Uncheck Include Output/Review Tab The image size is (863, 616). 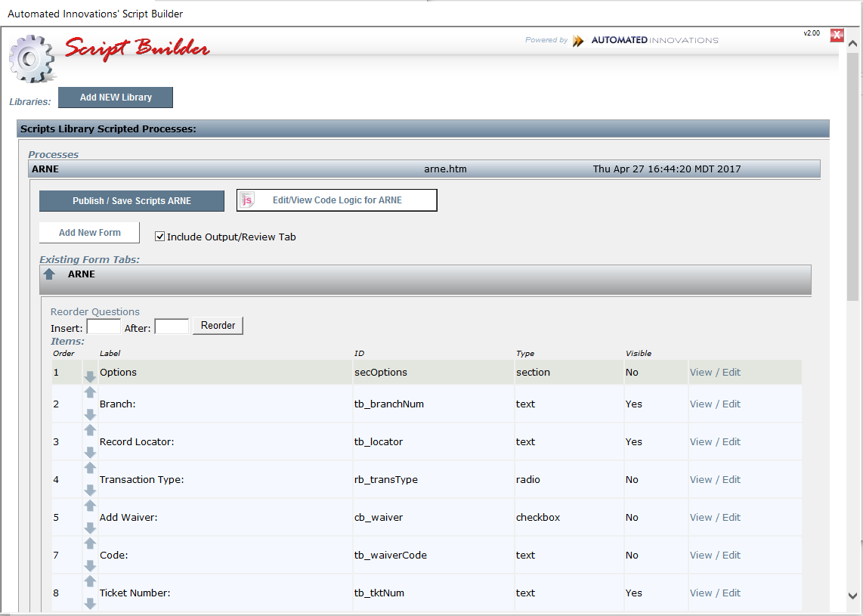pos(159,236)
